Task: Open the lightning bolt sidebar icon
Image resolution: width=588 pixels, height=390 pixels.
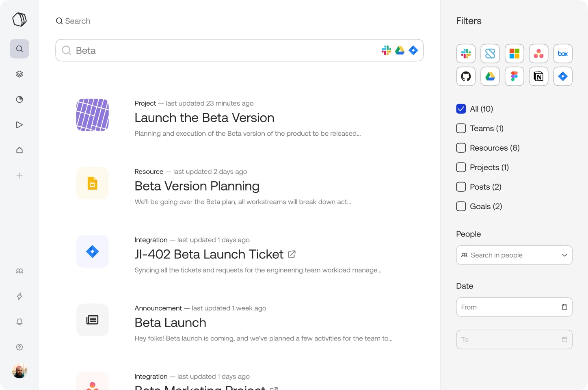Action: [19, 297]
